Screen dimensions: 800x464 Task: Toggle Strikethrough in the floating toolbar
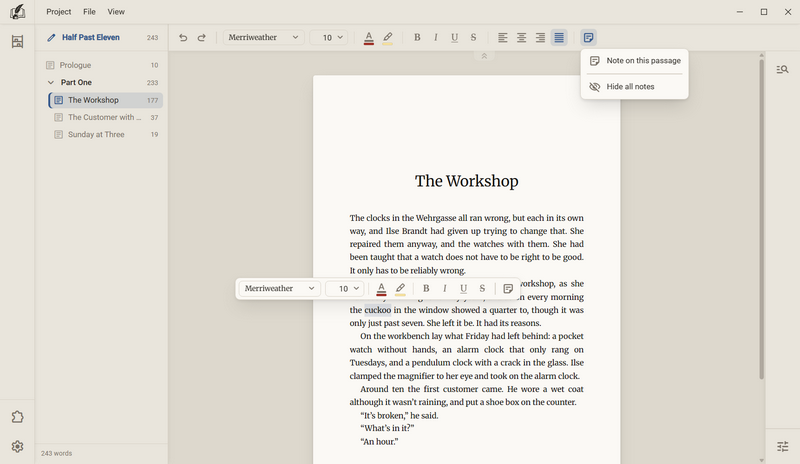click(482, 288)
